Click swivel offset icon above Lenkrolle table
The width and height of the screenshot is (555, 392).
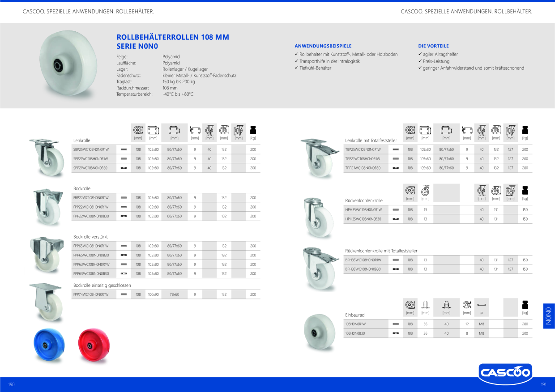pyautogui.click(x=209, y=130)
